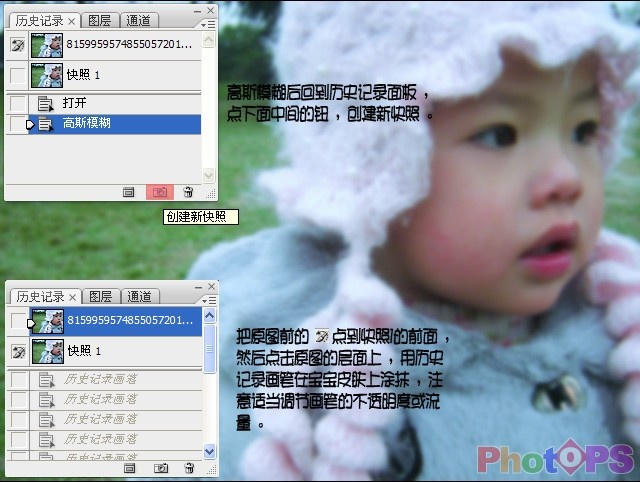The width and height of the screenshot is (640, 482).
Task: Select 快照 1 label in upper panel
Action: click(x=83, y=75)
